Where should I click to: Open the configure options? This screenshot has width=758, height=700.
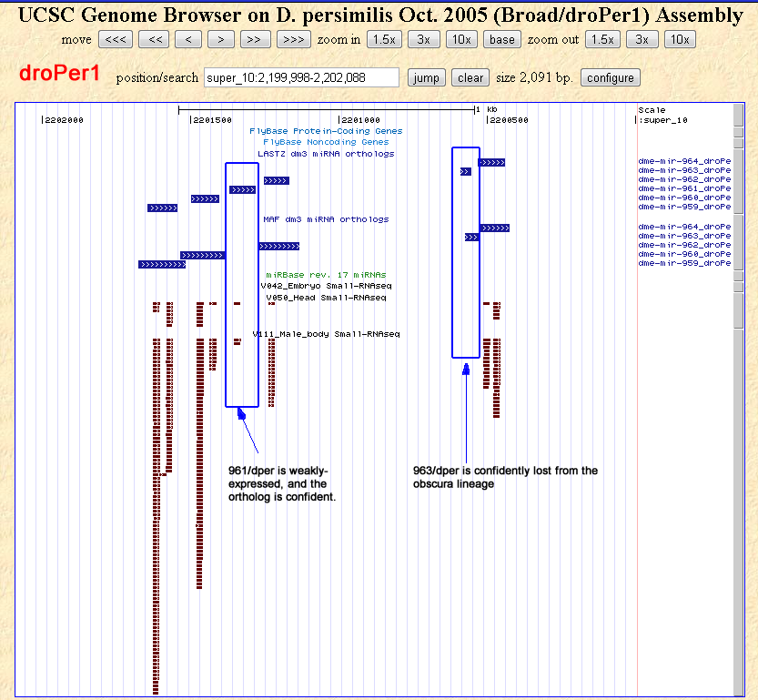click(611, 77)
